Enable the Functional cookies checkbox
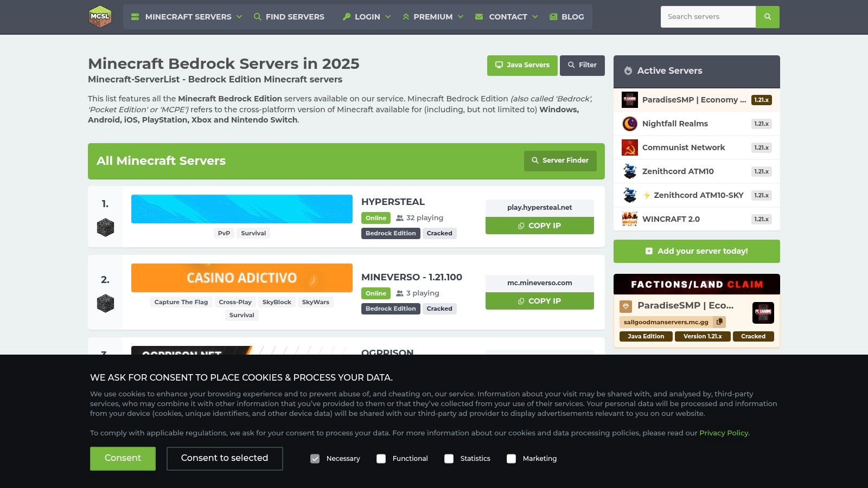Viewport: 868px width, 488px height. 381,459
